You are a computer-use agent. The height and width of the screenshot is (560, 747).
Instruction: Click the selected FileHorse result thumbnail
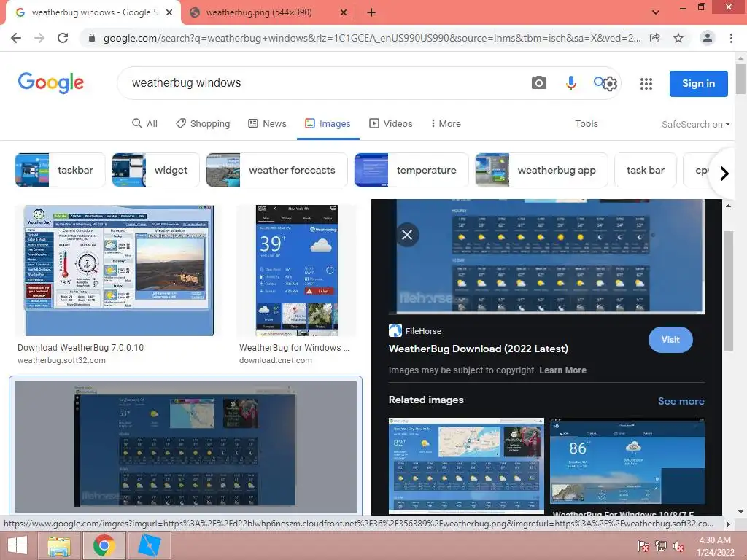coord(186,446)
